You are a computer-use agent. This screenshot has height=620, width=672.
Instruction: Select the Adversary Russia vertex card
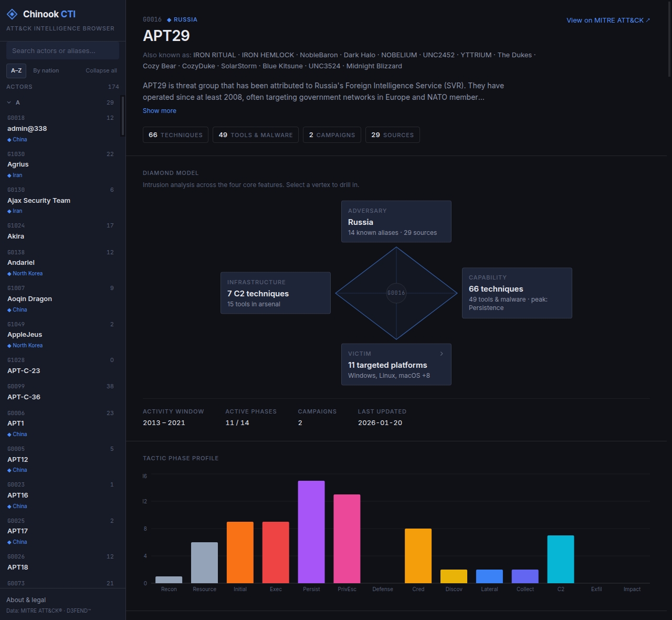point(396,221)
